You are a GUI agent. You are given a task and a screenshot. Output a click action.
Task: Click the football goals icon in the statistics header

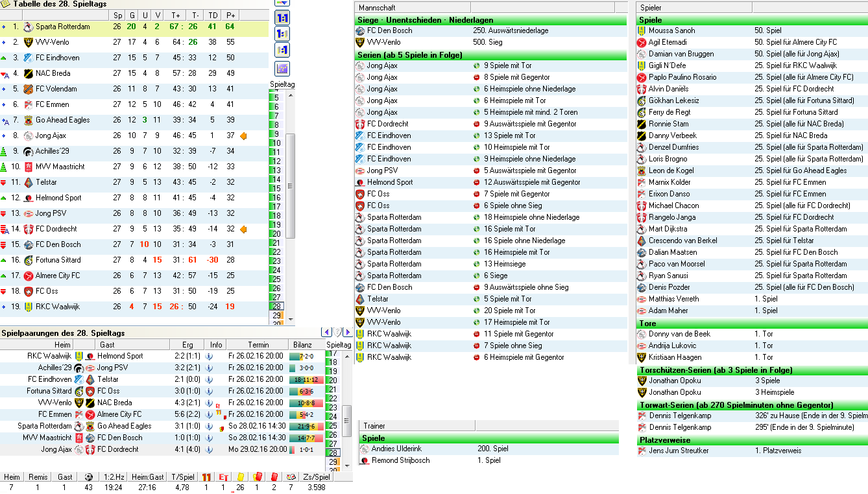pos(89,476)
